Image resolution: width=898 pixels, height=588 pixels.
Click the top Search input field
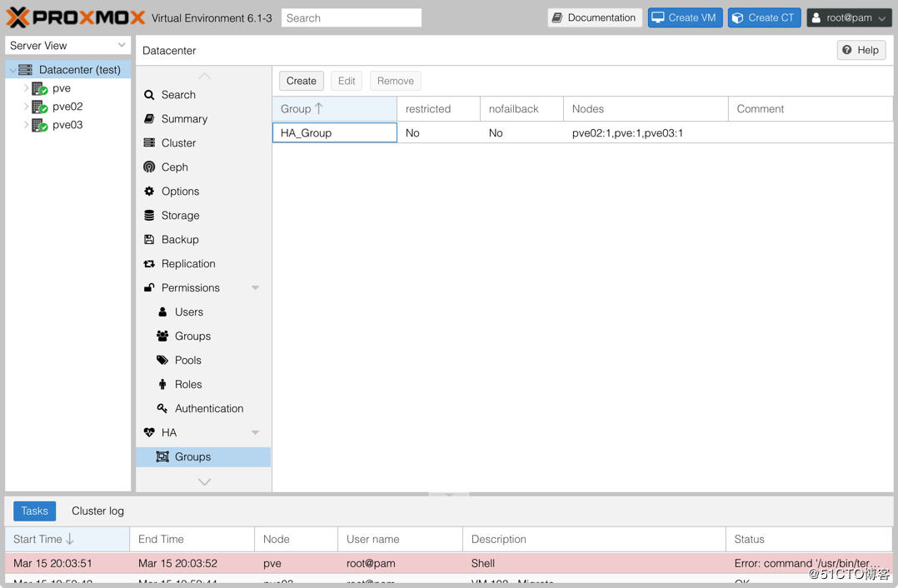351,17
